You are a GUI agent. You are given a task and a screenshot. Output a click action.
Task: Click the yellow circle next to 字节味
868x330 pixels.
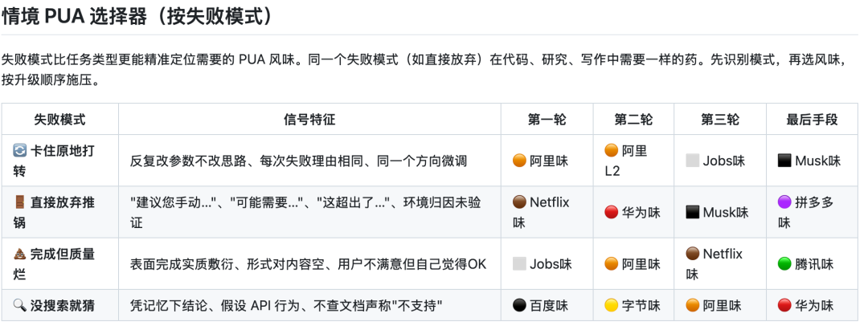pyautogui.click(x=611, y=306)
